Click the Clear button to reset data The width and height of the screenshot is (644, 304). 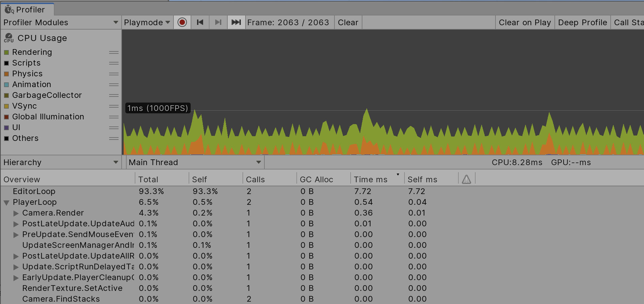(348, 22)
